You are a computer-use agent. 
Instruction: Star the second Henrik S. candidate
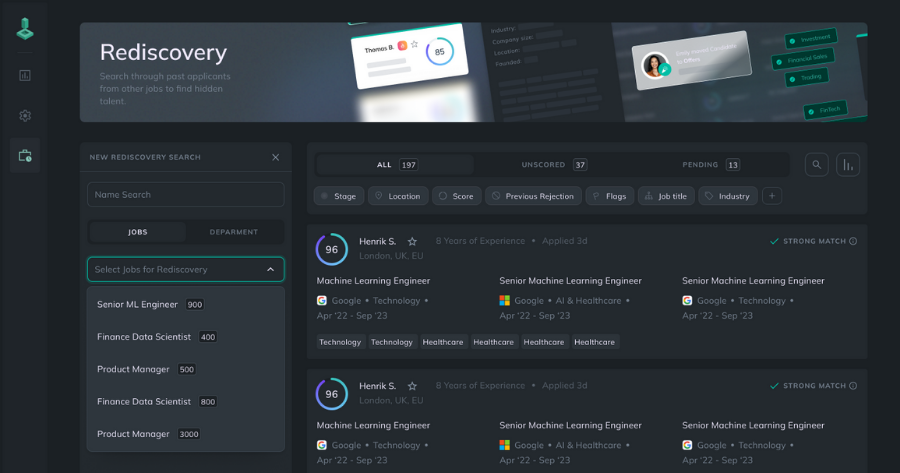pos(412,386)
